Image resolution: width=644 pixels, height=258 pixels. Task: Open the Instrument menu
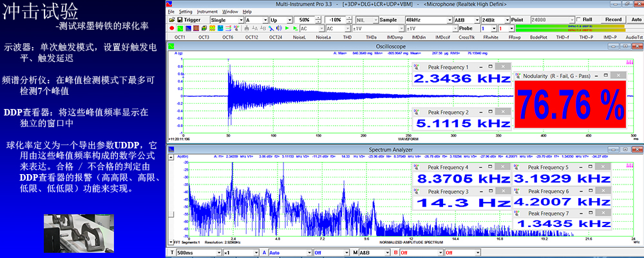[207, 12]
